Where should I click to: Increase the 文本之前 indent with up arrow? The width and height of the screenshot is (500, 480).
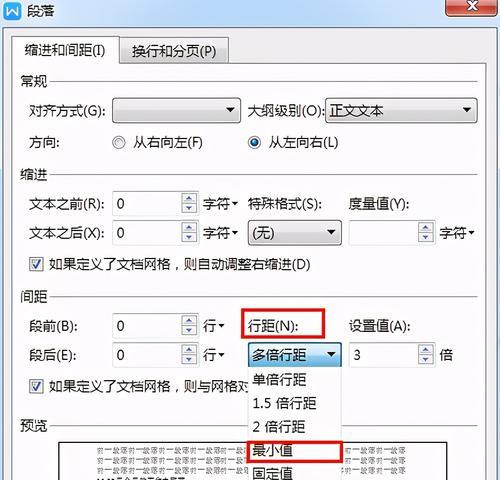coord(189,199)
